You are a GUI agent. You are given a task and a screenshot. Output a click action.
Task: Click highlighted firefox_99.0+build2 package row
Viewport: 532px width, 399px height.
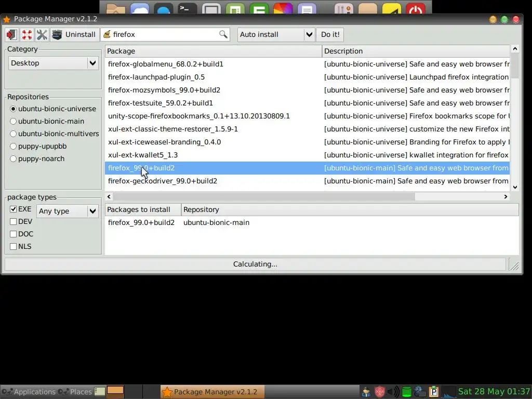tap(307, 168)
